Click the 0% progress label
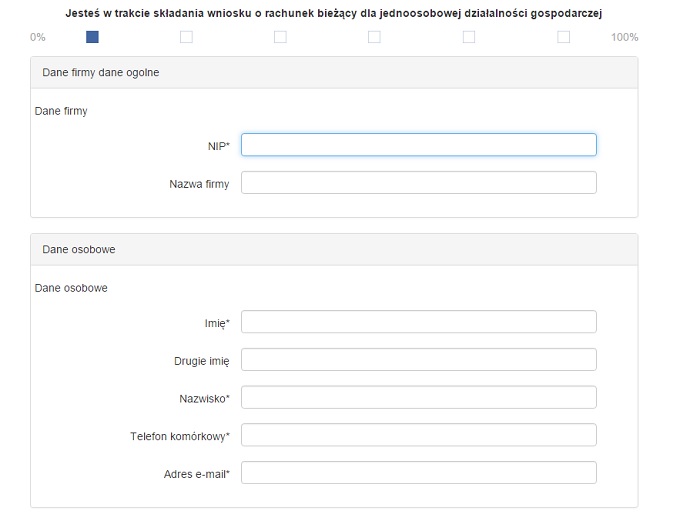Viewport: 700px width, 521px height. [x=38, y=37]
